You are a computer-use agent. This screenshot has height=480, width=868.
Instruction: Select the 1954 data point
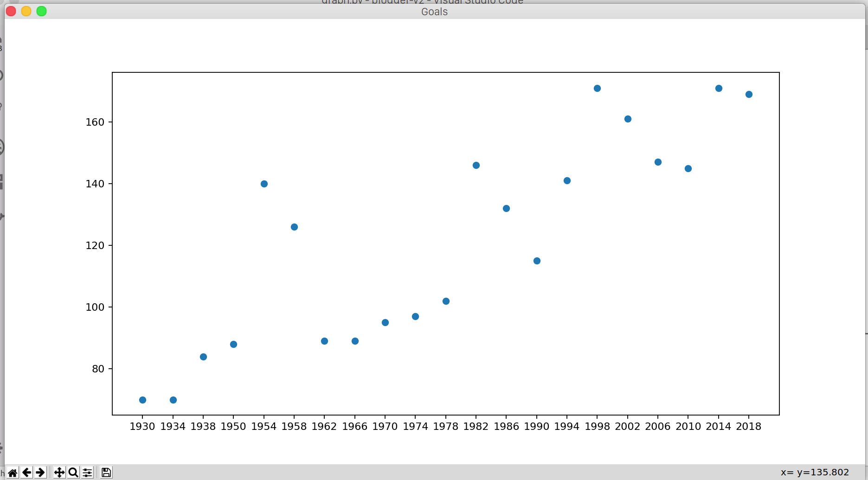click(264, 184)
